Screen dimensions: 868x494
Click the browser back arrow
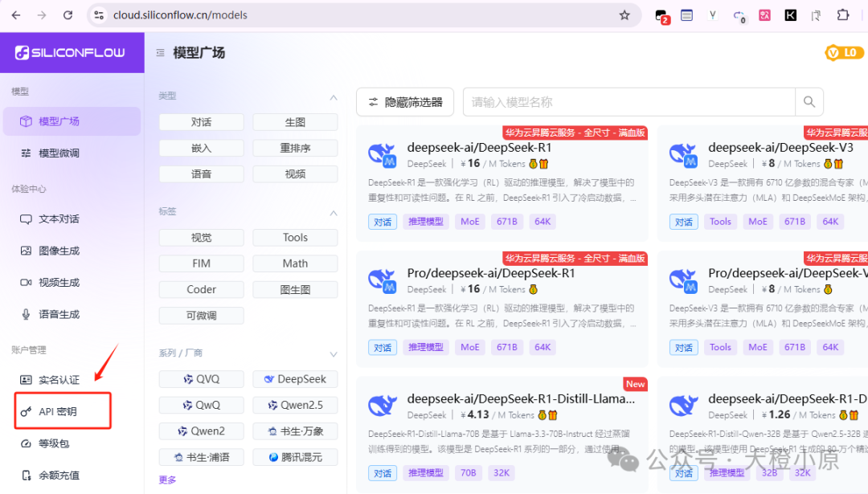pos(16,15)
